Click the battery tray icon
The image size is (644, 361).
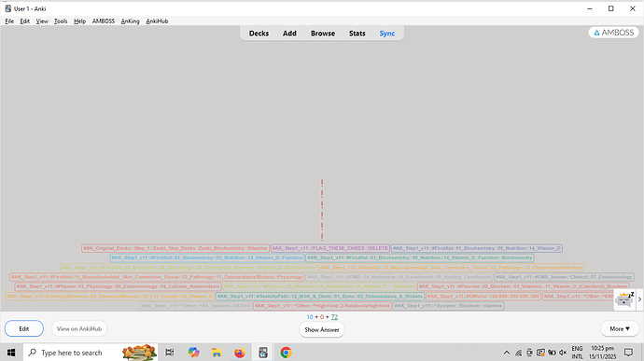point(552,353)
